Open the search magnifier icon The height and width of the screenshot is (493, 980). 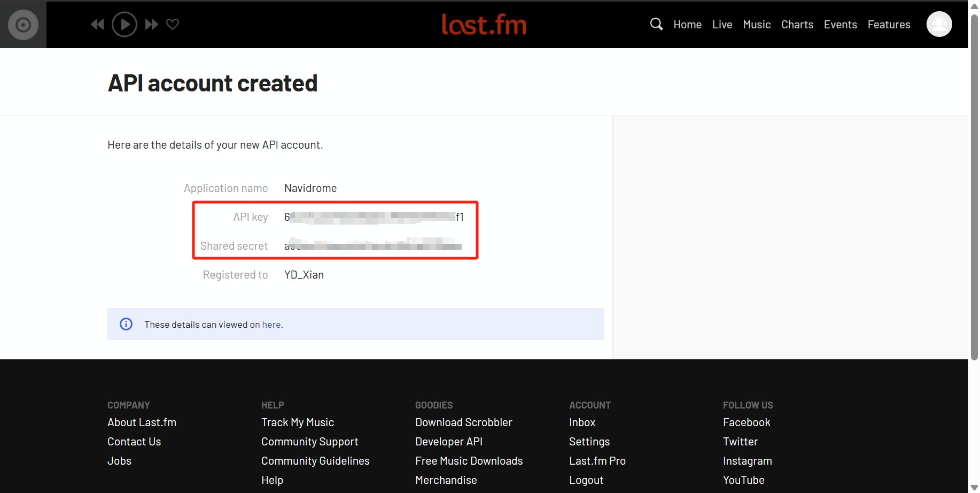pyautogui.click(x=656, y=24)
